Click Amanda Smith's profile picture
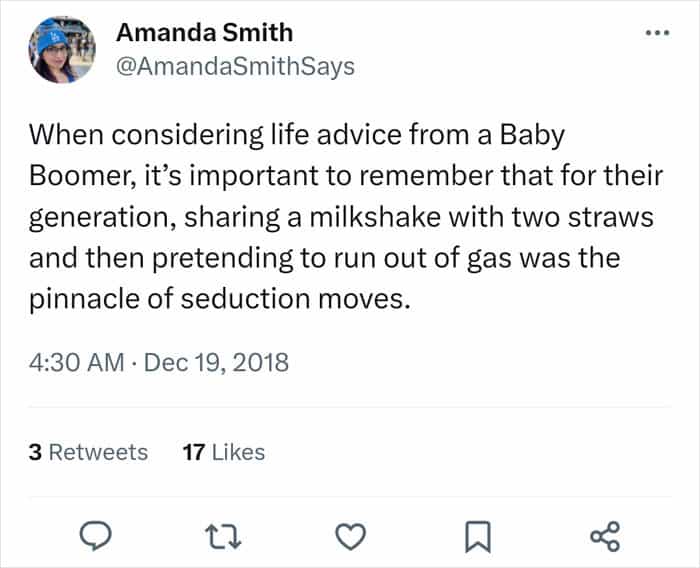The height and width of the screenshot is (568, 700). coord(63,47)
